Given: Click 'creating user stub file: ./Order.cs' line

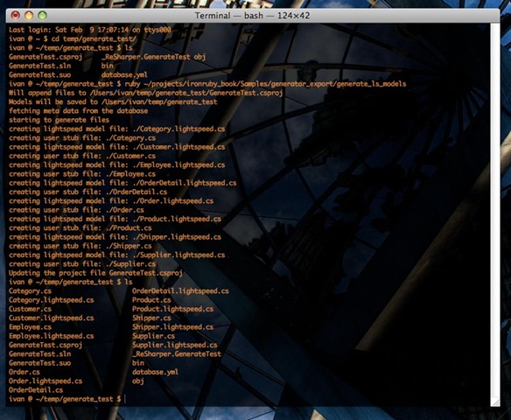Looking at the screenshot, I should click(76, 210).
